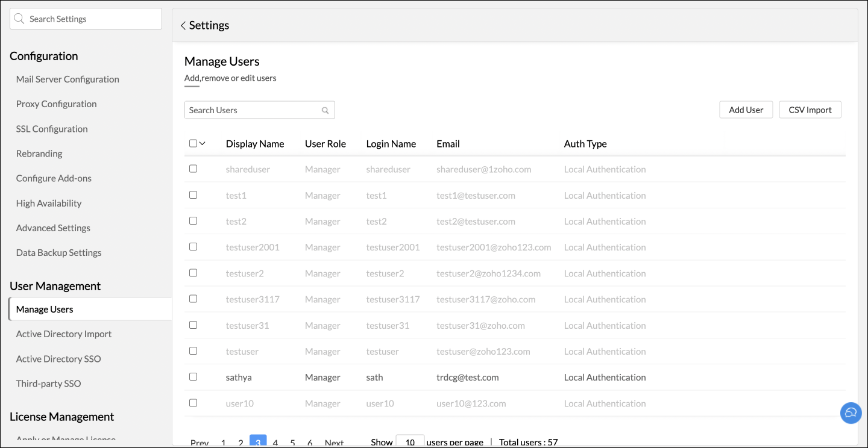The width and height of the screenshot is (868, 448).
Task: Check the box next to user10
Action: 193,403
